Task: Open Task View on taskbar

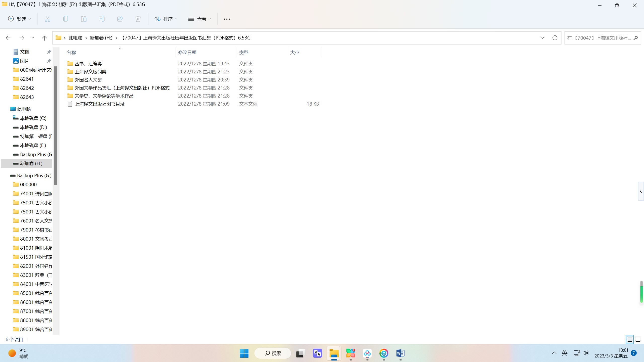Action: [300, 353]
